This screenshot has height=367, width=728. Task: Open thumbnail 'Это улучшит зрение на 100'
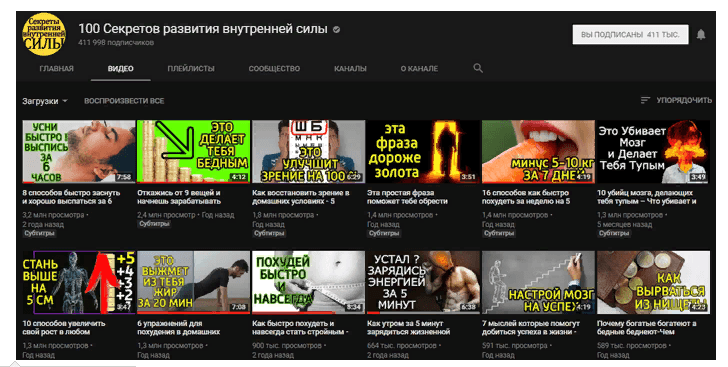pos(308,151)
